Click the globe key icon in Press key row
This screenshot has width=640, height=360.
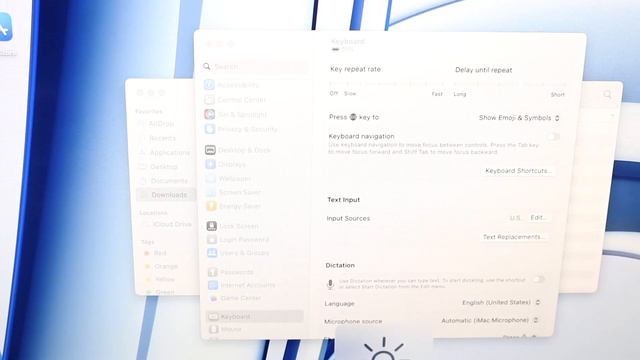353,117
